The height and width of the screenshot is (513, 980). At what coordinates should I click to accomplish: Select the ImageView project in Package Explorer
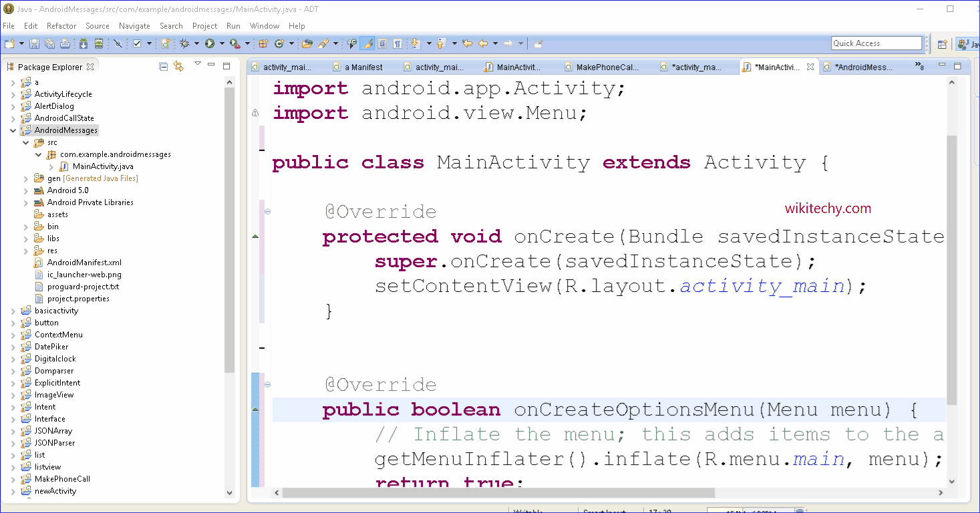[x=54, y=395]
